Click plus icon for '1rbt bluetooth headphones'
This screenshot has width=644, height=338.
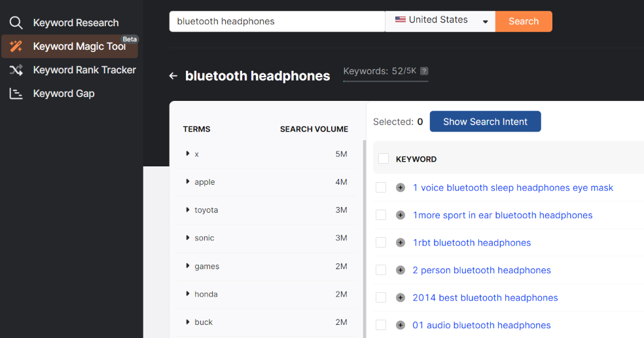[x=401, y=242]
